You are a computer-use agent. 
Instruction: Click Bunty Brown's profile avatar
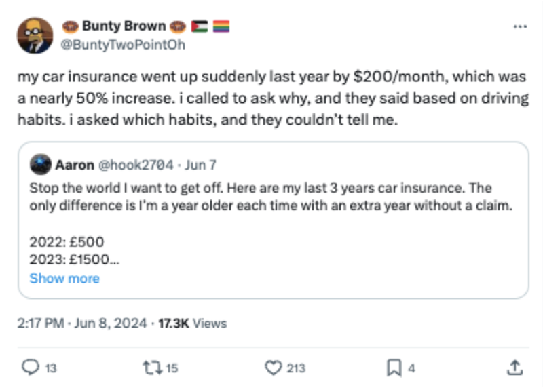[x=35, y=35]
